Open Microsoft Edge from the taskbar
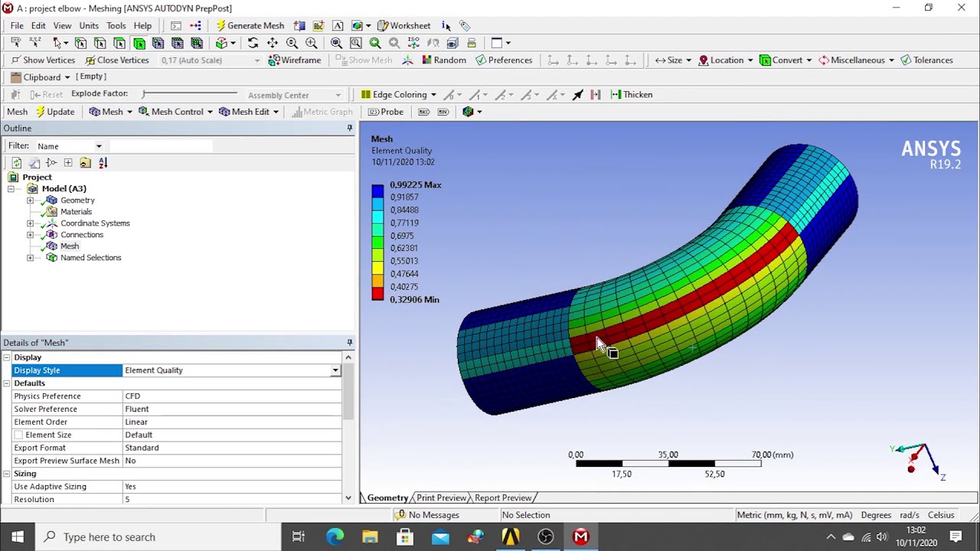 [335, 537]
